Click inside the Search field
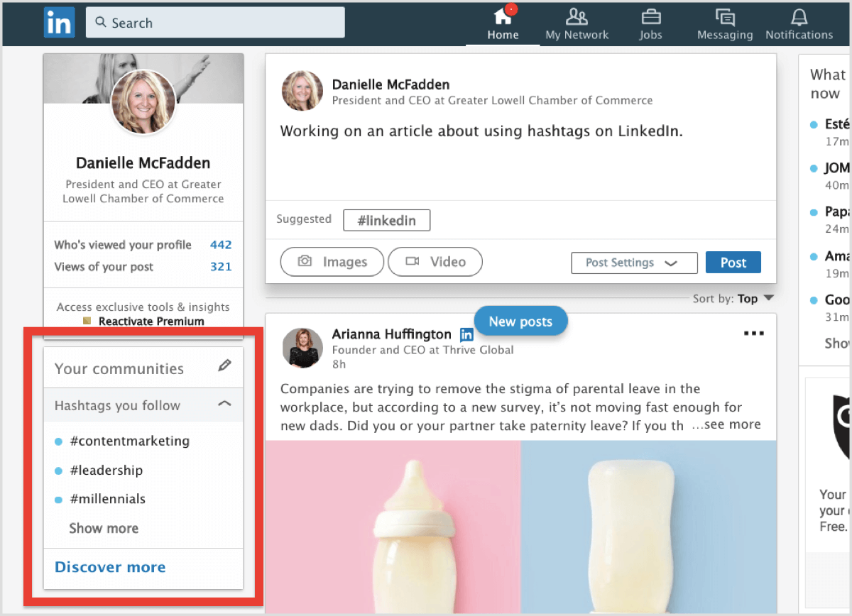Image resolution: width=852 pixels, height=616 pixels. click(x=213, y=22)
